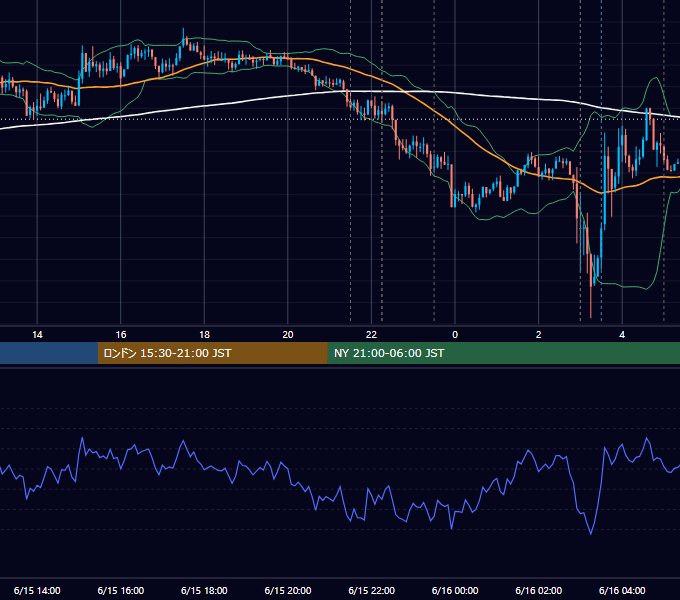This screenshot has width=680, height=600.
Task: Click the 6/16 02:00 date label
Action: click(539, 590)
